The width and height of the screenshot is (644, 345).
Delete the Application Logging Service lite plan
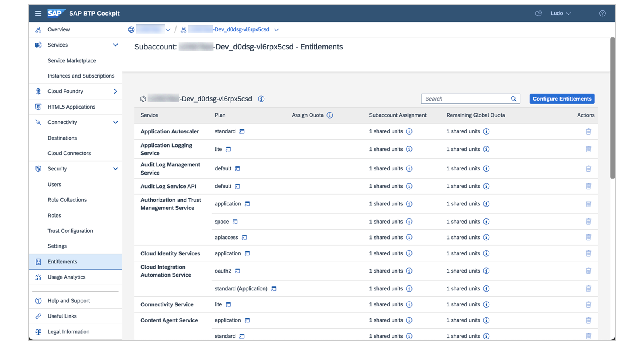click(x=588, y=149)
